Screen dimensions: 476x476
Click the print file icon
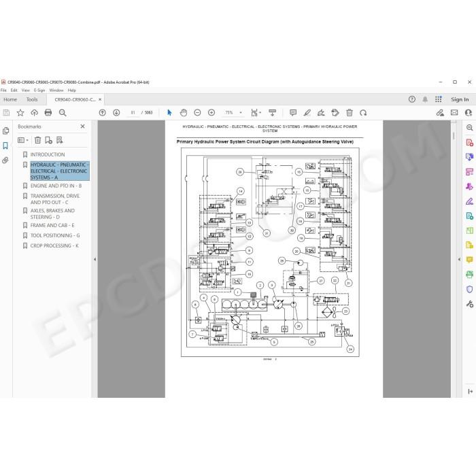pos(48,113)
